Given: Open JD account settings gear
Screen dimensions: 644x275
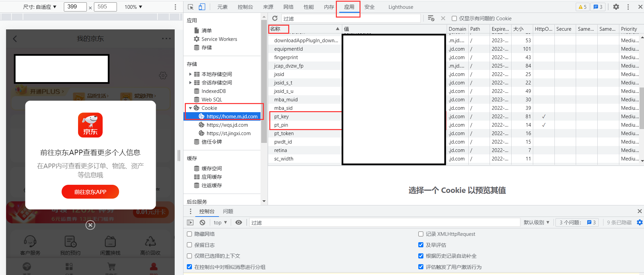Looking at the screenshot, I should [x=163, y=75].
